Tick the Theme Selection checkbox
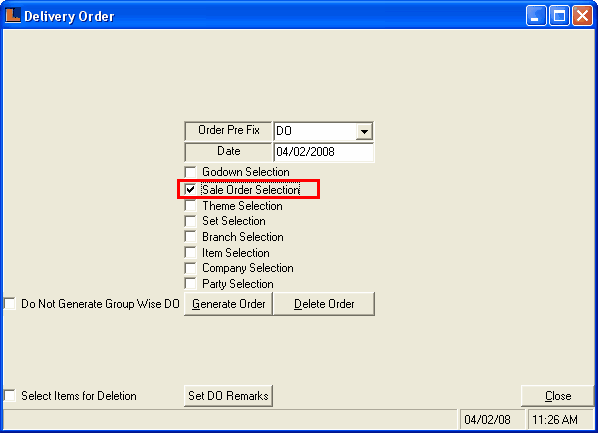Screen dimensions: 598x433 pos(190,206)
